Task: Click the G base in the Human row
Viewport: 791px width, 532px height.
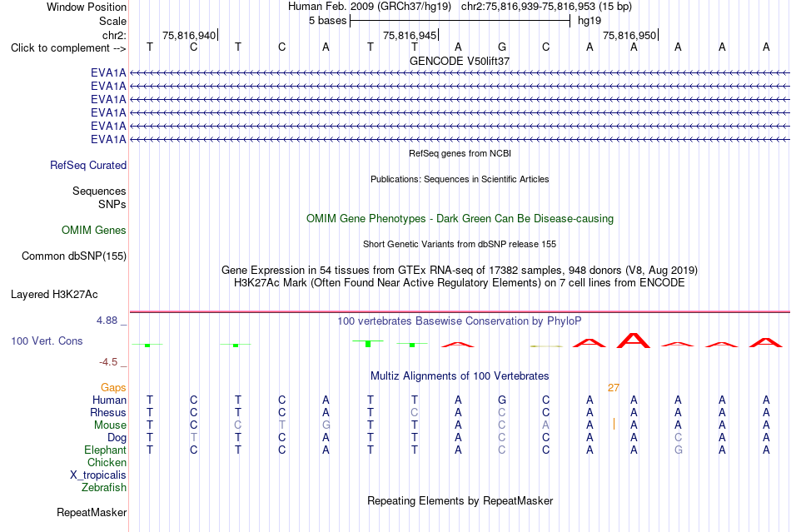Action: [x=502, y=400]
